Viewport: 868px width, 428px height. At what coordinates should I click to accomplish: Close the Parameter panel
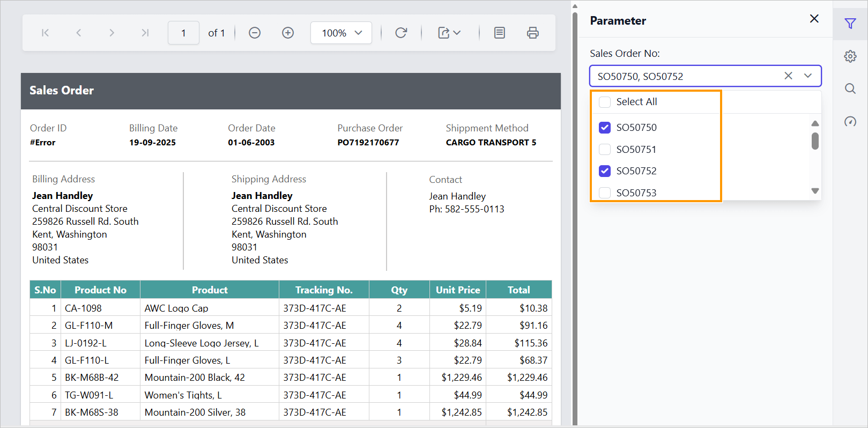tap(814, 19)
